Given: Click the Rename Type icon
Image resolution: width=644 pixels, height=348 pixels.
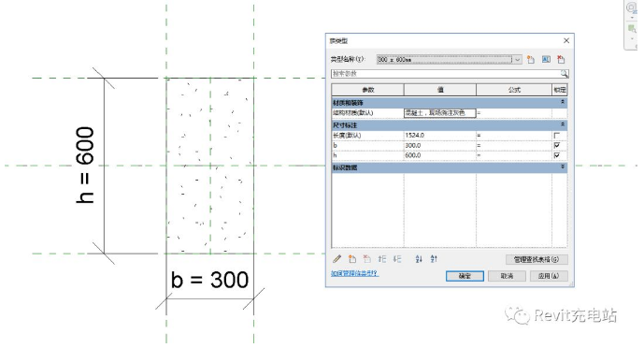Looking at the screenshot, I should pos(546,60).
